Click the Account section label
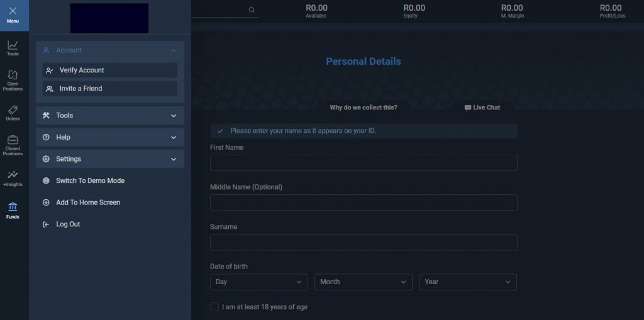The width and height of the screenshot is (644, 320). coord(69,50)
